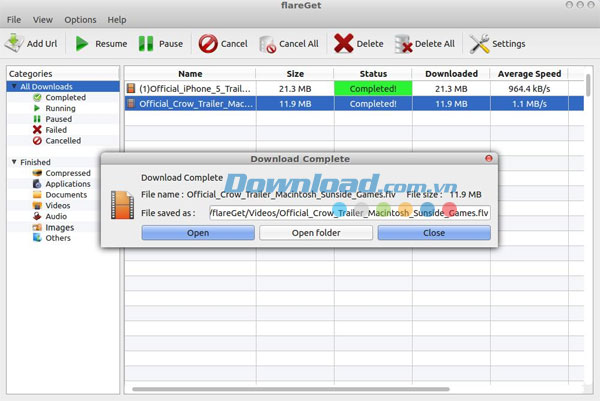The width and height of the screenshot is (600, 401).
Task: Click the Videos category icon
Action: tap(37, 205)
